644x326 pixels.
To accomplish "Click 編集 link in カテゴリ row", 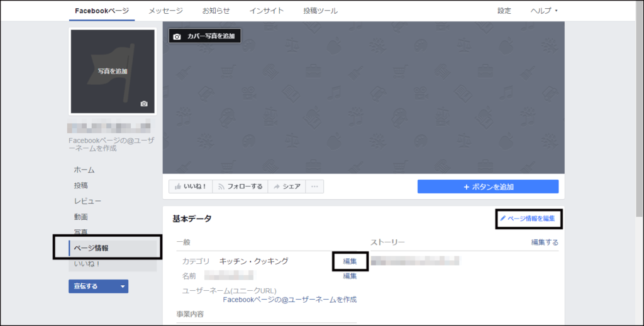I will [x=350, y=261].
